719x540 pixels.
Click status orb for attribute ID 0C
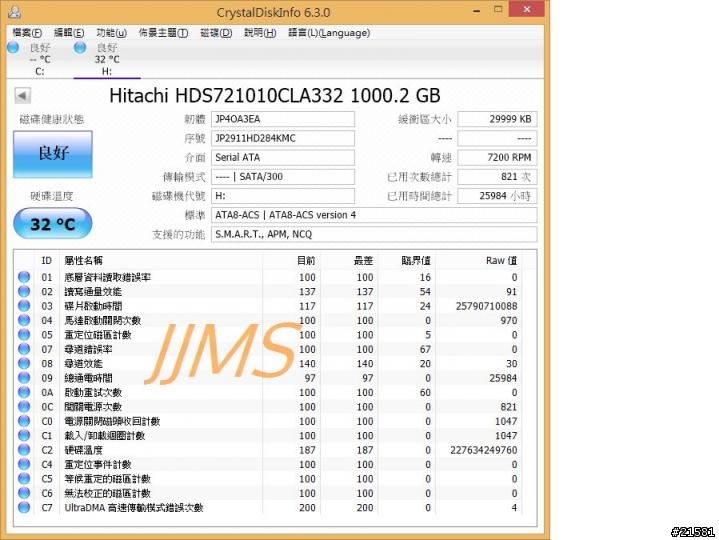tap(24, 406)
